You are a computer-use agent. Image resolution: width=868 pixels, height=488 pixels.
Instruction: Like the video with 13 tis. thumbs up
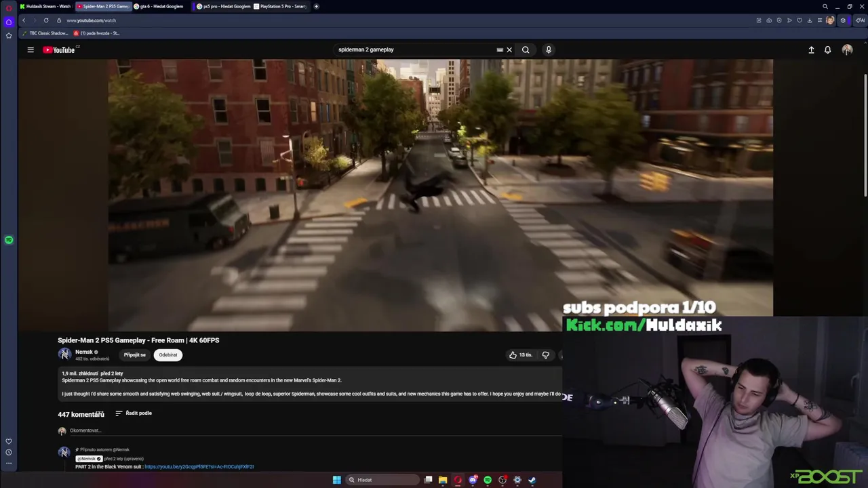point(521,354)
